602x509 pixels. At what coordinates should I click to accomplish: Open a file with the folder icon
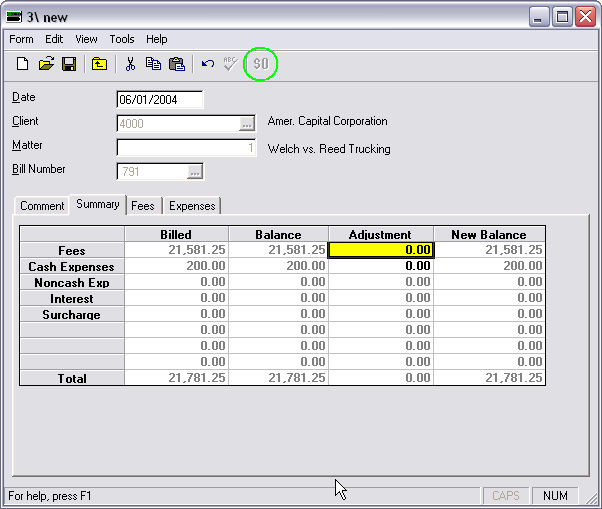pyautogui.click(x=46, y=64)
